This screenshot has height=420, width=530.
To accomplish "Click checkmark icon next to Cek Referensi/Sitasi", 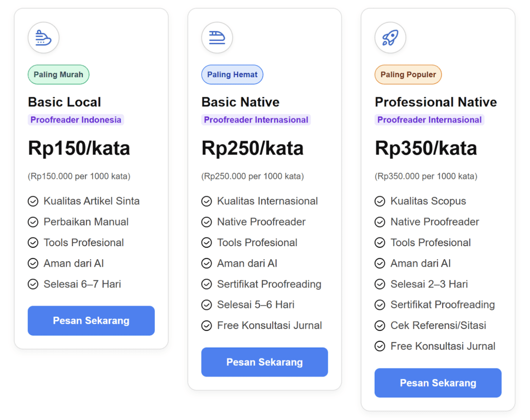I will point(380,325).
